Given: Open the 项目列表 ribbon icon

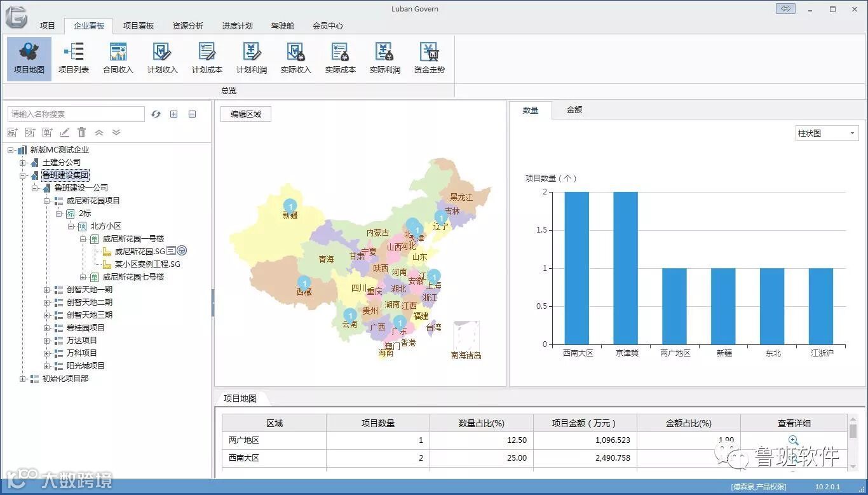Looking at the screenshot, I should (74, 58).
